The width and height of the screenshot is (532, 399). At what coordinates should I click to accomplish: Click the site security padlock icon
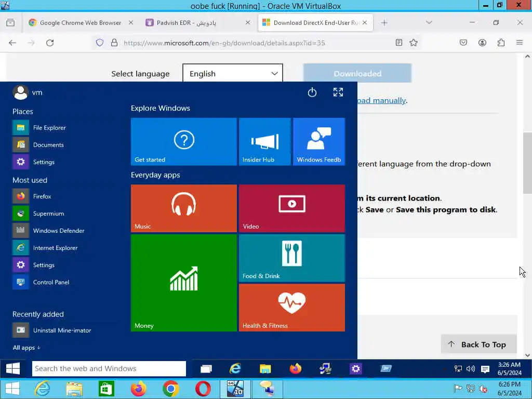coord(114,43)
